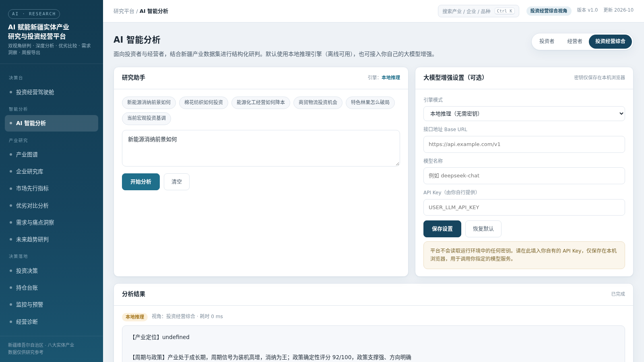
Task: Navigate to 需求与痛点洞察
Action: click(52, 222)
